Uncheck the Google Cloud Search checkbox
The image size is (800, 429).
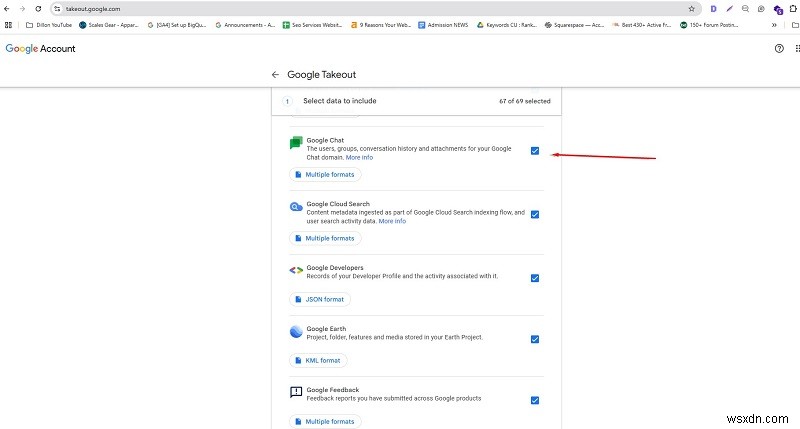coord(535,214)
